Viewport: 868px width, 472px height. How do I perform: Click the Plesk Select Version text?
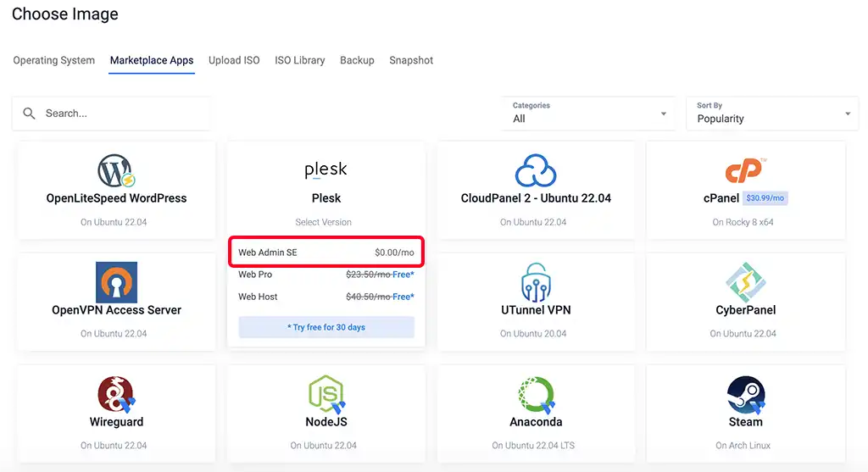point(323,222)
